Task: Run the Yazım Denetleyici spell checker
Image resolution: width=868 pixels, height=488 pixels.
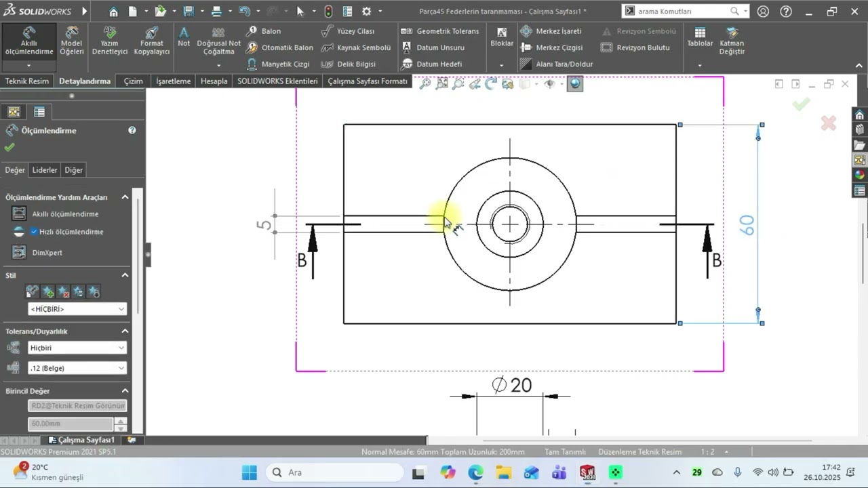Action: click(110, 41)
